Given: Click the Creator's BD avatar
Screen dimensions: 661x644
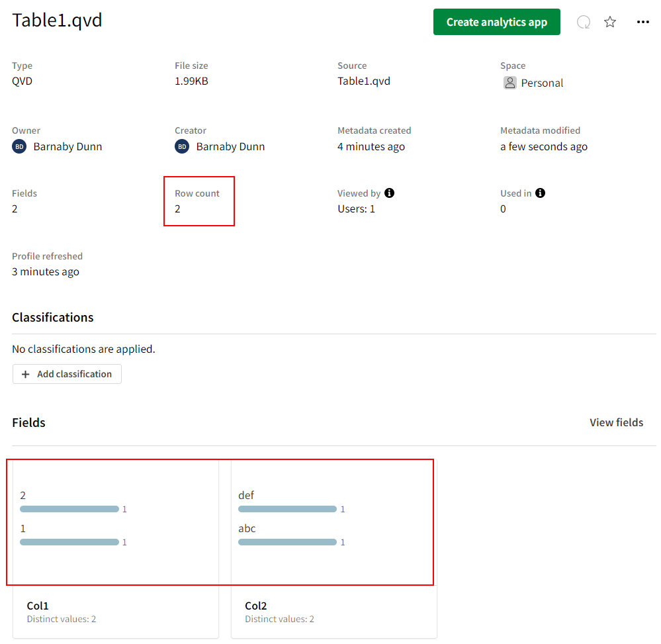Looking at the screenshot, I should coord(182,146).
